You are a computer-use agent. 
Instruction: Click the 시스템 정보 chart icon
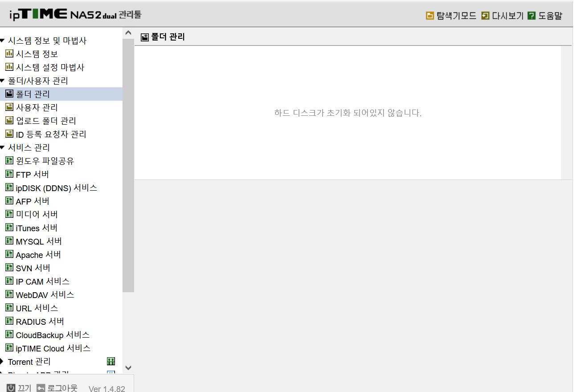coord(9,53)
